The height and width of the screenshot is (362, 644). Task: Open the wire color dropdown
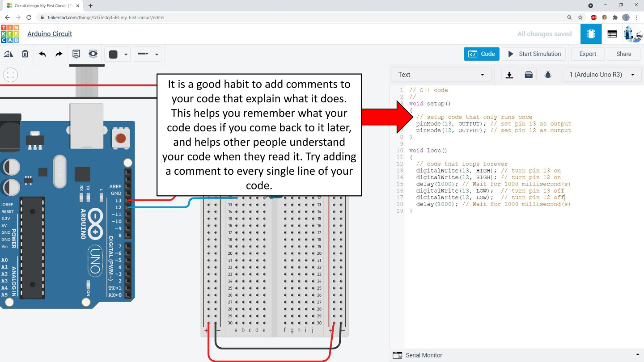tap(118, 54)
